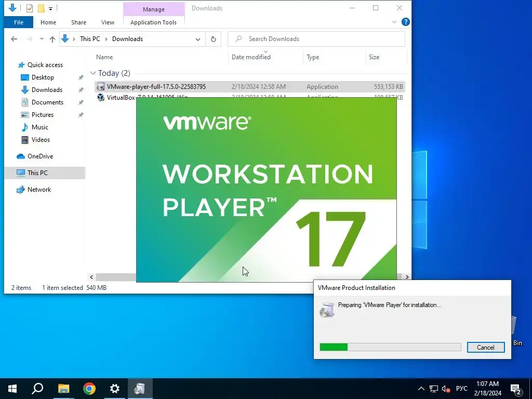Screen dimensions: 532x399
Task: Click the installation progress bar
Action: 390,347
